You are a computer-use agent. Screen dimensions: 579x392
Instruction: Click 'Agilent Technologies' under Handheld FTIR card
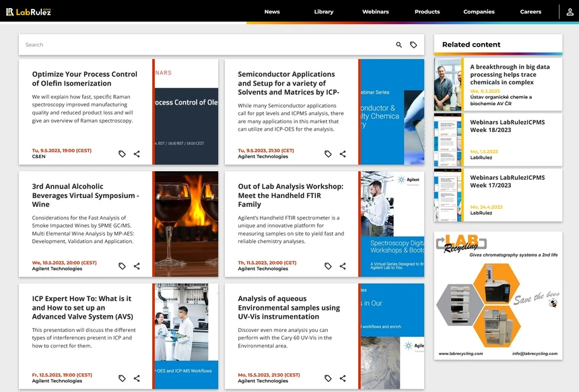263,269
